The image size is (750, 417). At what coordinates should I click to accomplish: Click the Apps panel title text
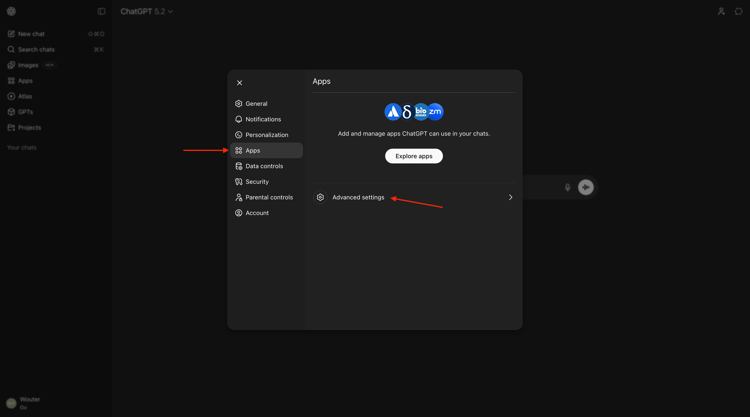321,82
